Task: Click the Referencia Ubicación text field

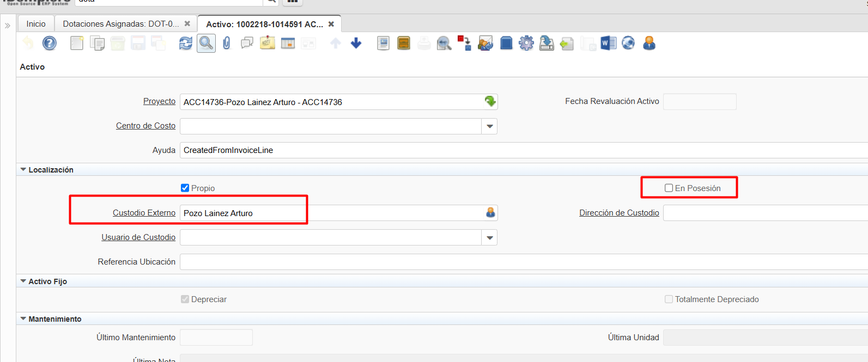Action: [x=490, y=262]
